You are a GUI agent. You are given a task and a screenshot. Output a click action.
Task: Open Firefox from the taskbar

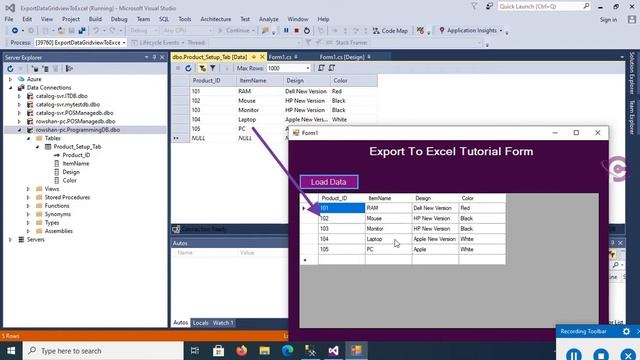242,351
